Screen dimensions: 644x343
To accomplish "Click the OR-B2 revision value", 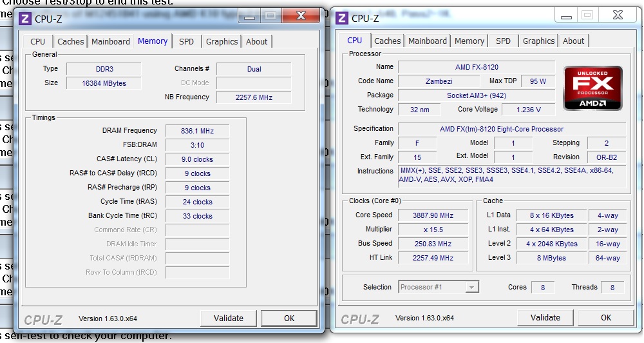I will tap(607, 157).
